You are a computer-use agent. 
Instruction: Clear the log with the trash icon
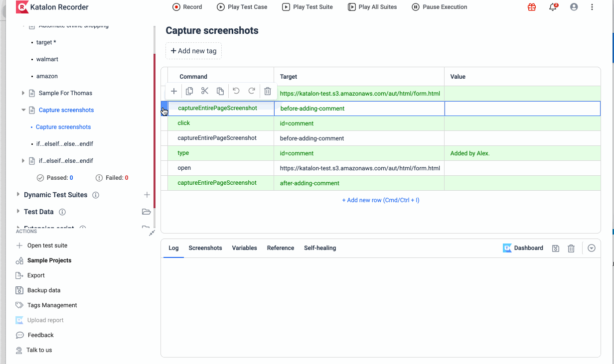point(571,248)
